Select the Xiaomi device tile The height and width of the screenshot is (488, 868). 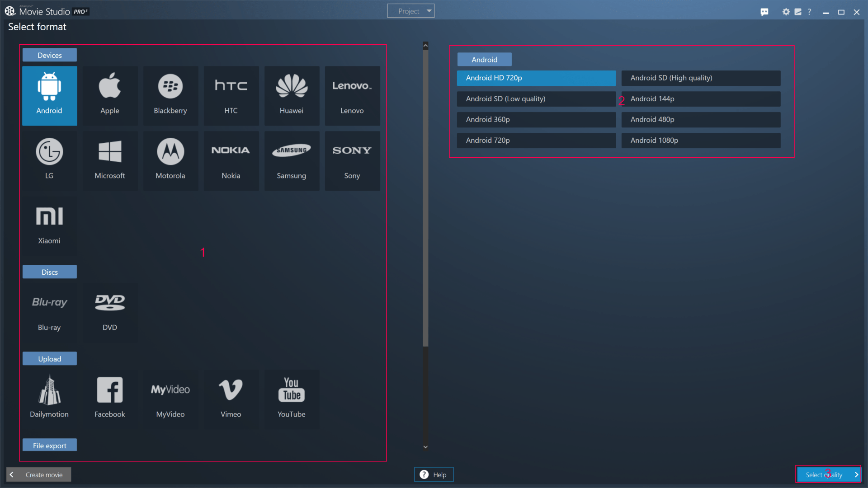tap(49, 226)
